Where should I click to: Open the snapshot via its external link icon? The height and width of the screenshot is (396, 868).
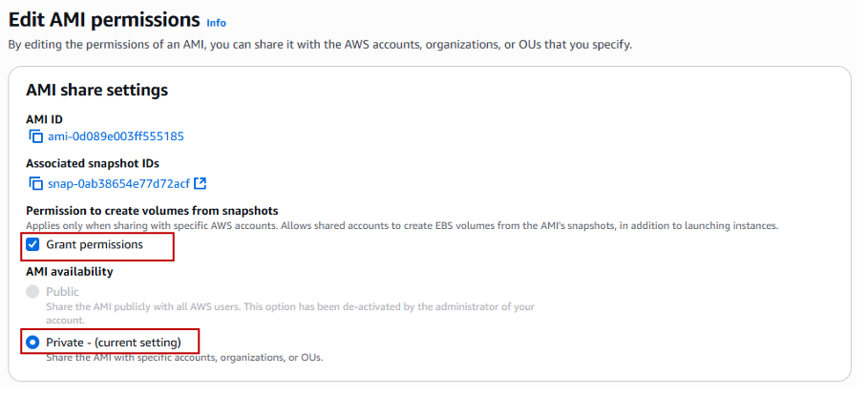pyautogui.click(x=201, y=183)
